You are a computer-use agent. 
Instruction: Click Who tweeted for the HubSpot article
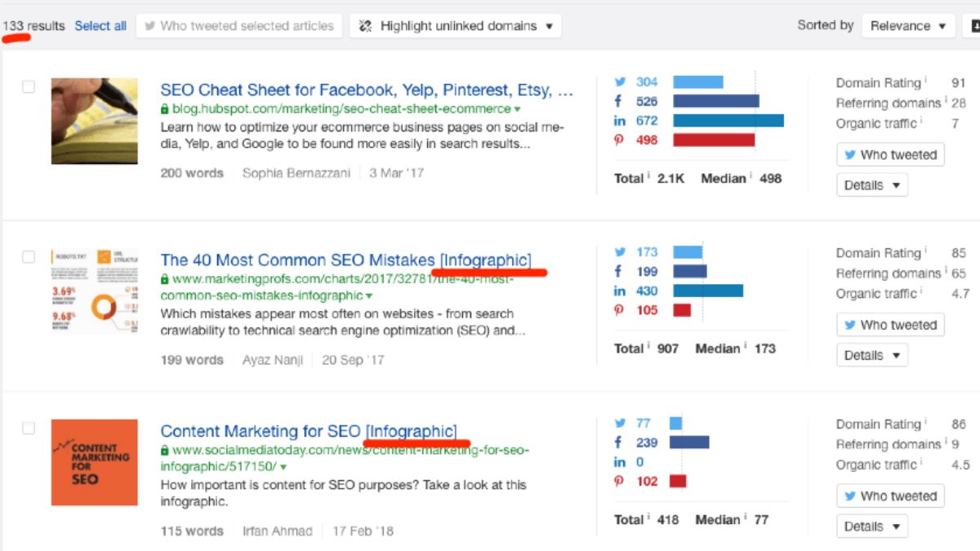890,155
